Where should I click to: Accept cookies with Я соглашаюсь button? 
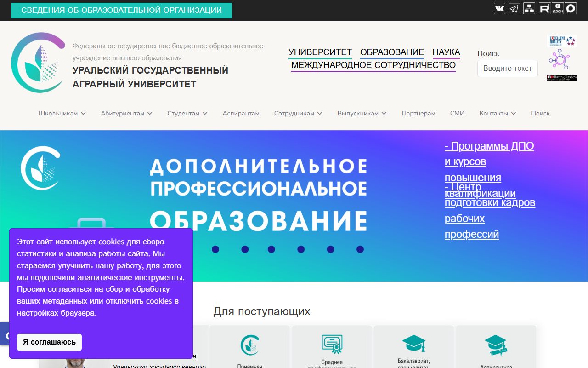(x=50, y=342)
